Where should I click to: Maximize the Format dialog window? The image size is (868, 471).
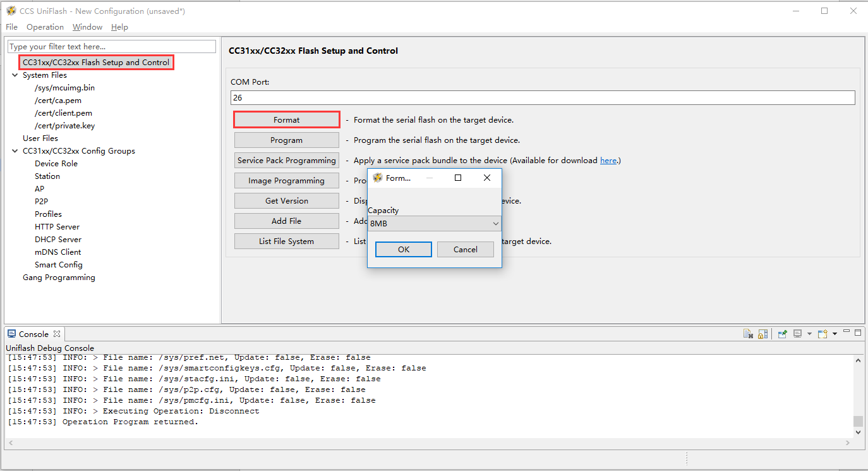[x=458, y=178]
